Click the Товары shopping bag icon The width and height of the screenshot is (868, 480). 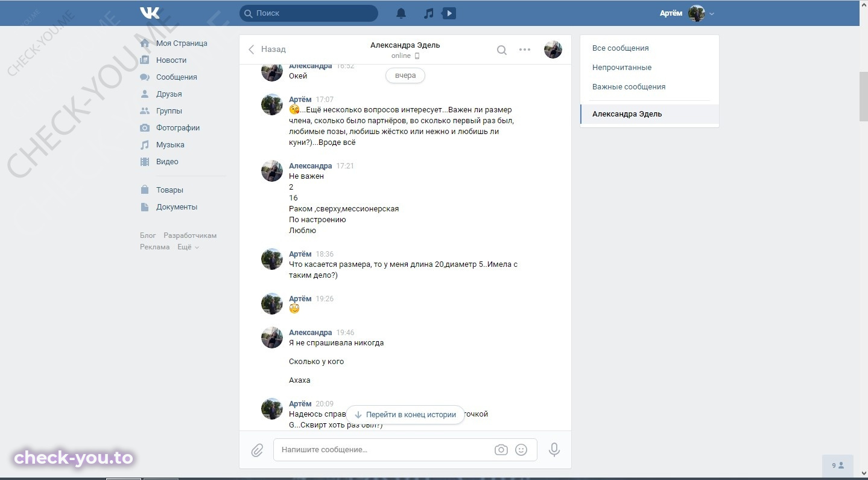pyautogui.click(x=145, y=190)
